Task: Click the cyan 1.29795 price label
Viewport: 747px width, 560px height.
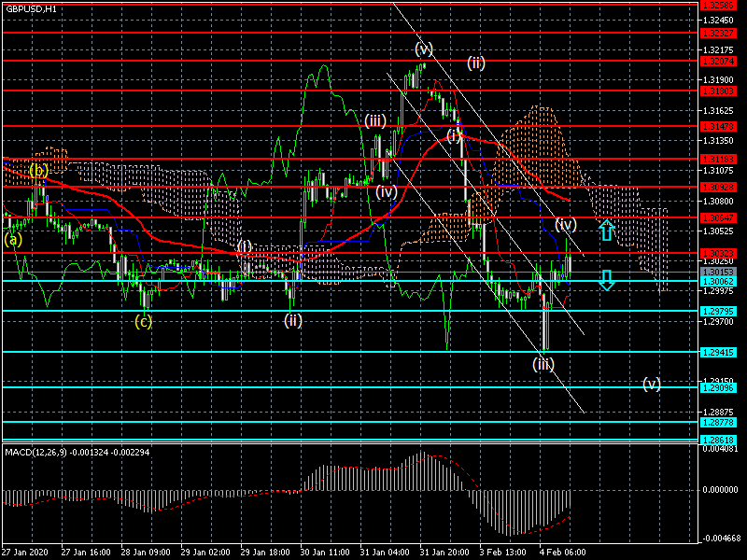Action: click(x=718, y=312)
